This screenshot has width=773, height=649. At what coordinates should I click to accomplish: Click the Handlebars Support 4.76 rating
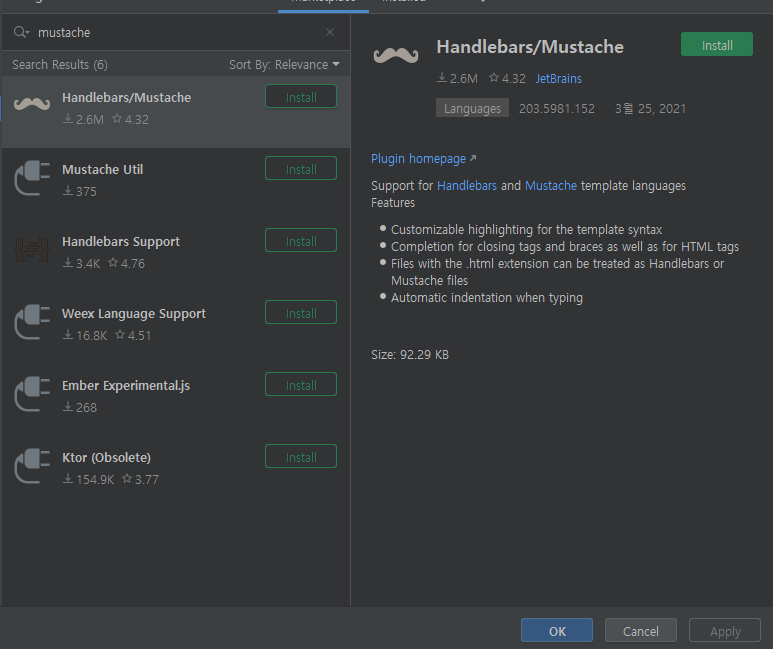[127, 263]
